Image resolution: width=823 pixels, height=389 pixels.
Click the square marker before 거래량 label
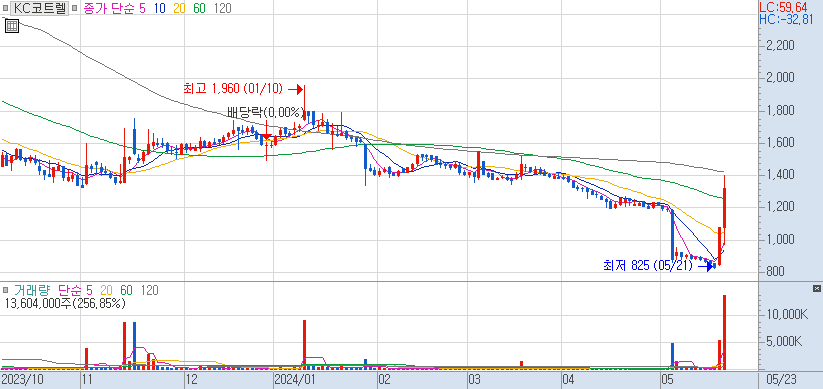(5, 290)
